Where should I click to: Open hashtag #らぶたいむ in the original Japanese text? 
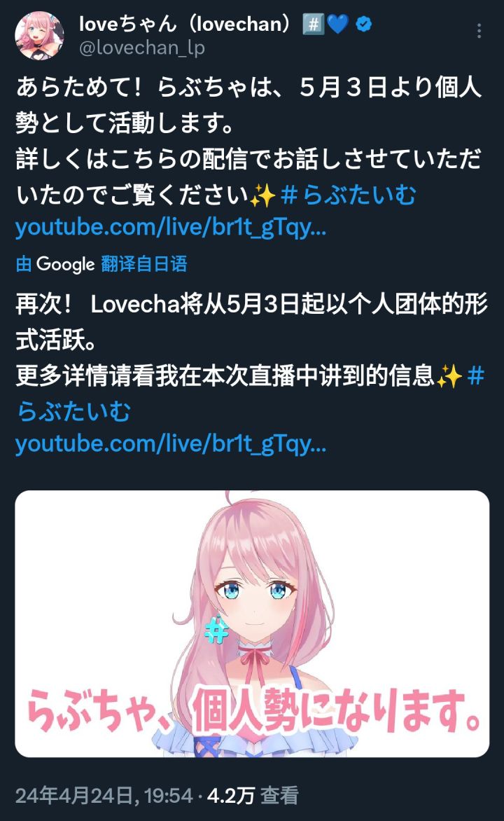348,195
